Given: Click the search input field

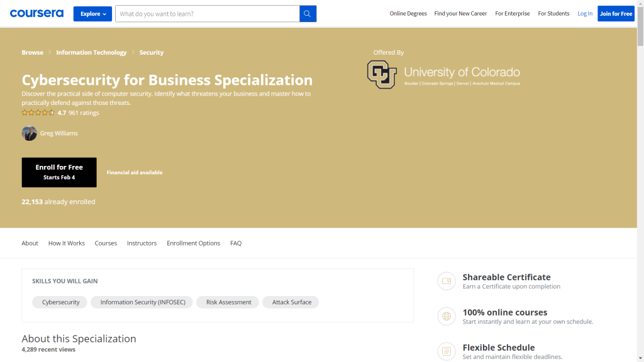Looking at the screenshot, I should (208, 13).
